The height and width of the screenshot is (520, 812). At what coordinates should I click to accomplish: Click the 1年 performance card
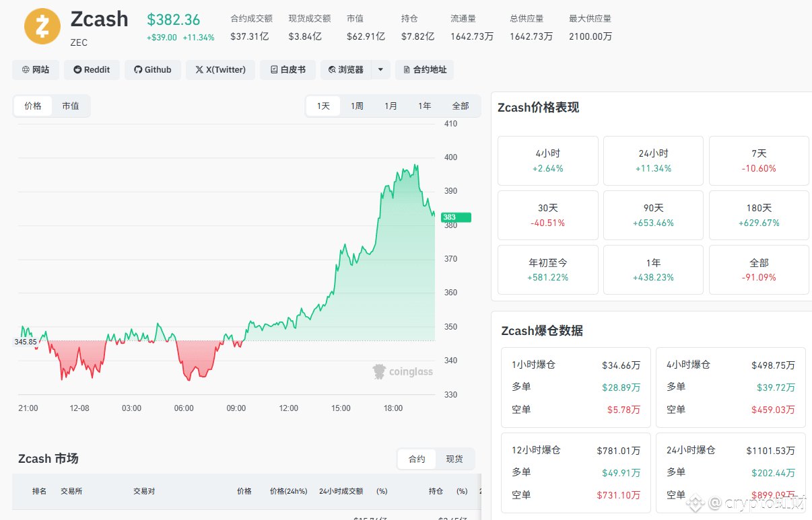653,270
